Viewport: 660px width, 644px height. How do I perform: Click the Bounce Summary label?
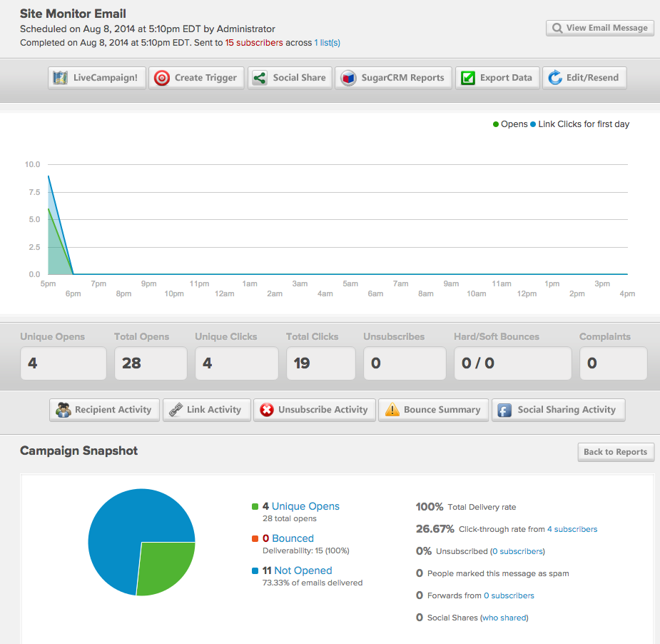(x=442, y=410)
